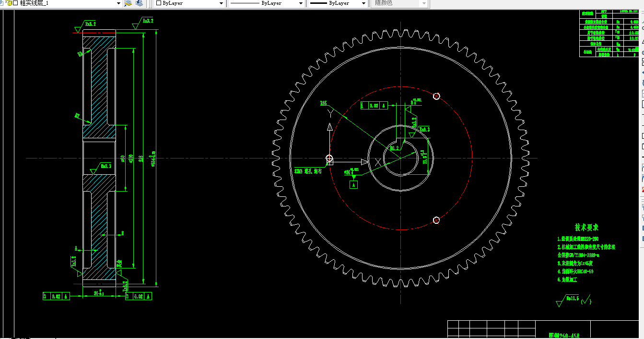Select the 0.02 A tolerance frame above the keyway
Screen dimensions: 644x339
374,106
